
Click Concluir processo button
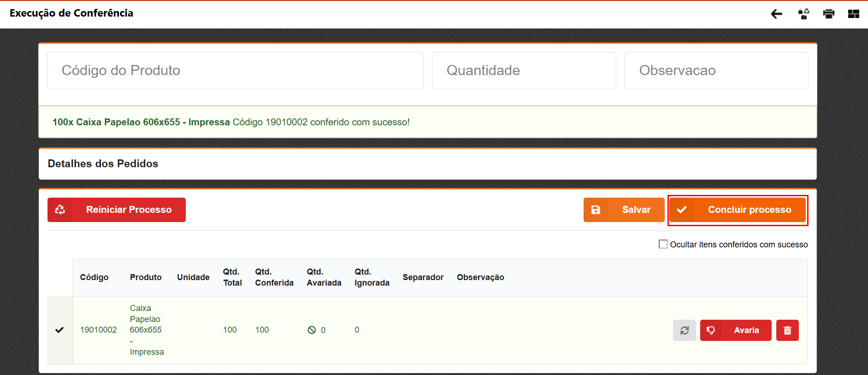737,210
